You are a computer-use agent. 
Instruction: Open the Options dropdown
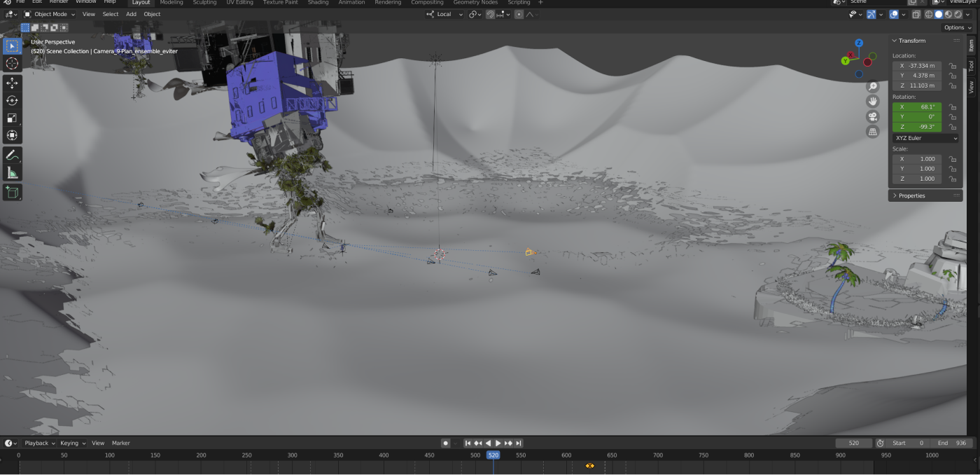957,27
